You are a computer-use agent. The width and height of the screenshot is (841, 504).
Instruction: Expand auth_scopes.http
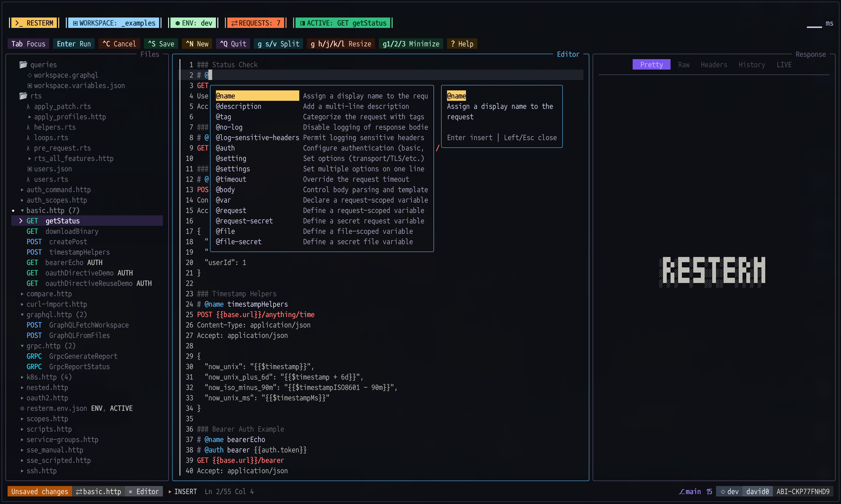22,200
